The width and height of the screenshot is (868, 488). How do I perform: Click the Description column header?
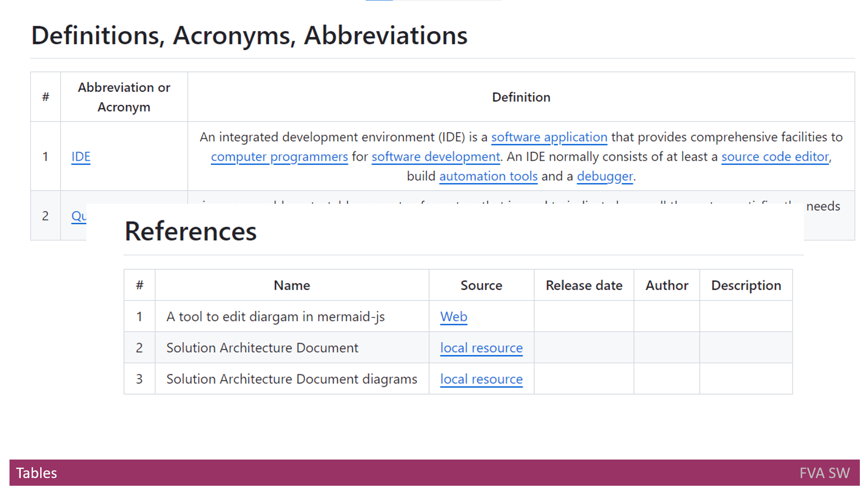pyautogui.click(x=746, y=286)
